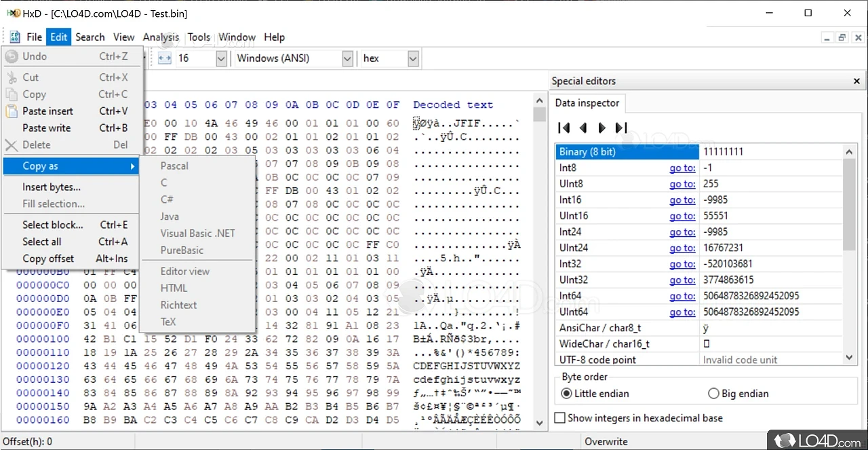868x450 pixels.
Task: Click go to link for UInt8
Action: 682,184
